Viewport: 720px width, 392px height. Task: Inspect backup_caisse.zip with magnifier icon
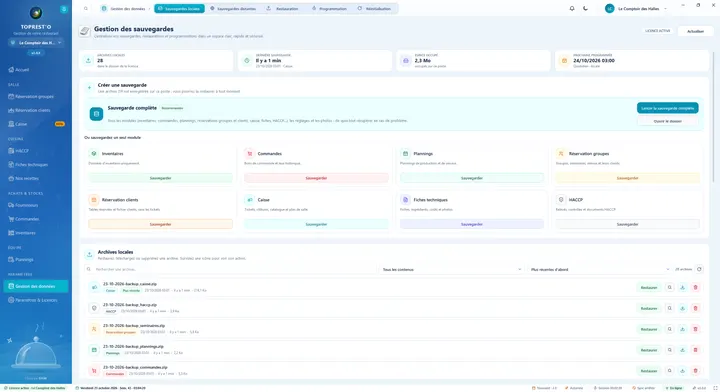(669, 287)
